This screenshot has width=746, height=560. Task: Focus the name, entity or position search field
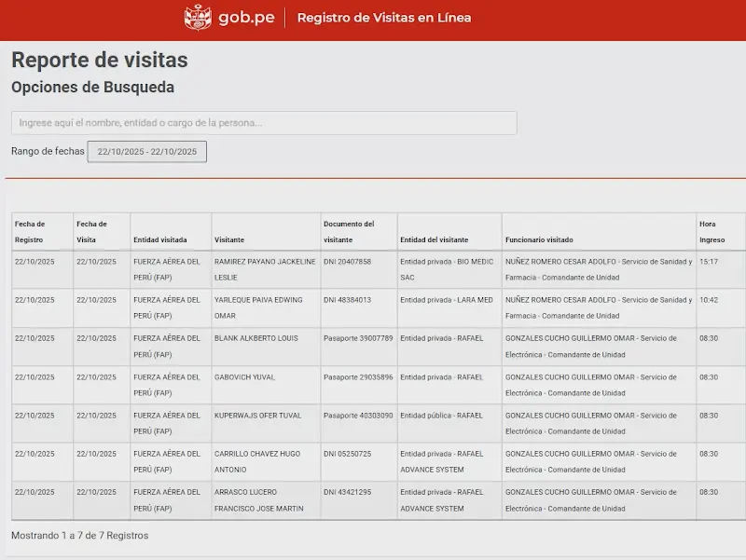pyautogui.click(x=264, y=123)
